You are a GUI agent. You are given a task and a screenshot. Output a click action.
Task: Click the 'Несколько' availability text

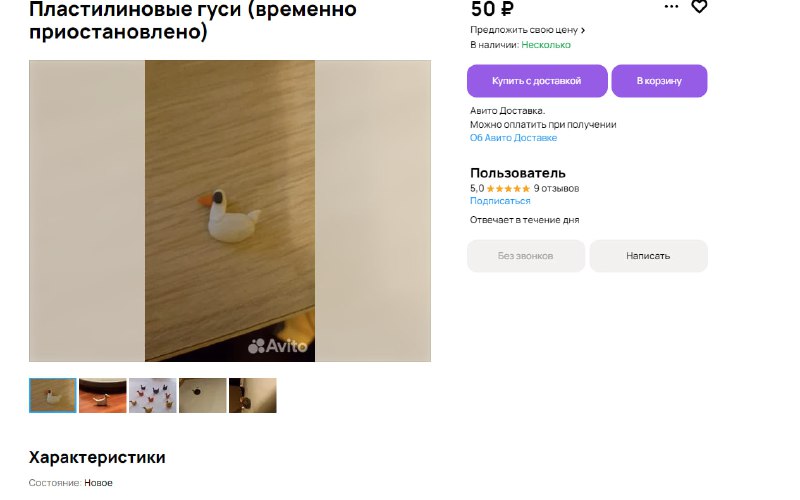[546, 45]
